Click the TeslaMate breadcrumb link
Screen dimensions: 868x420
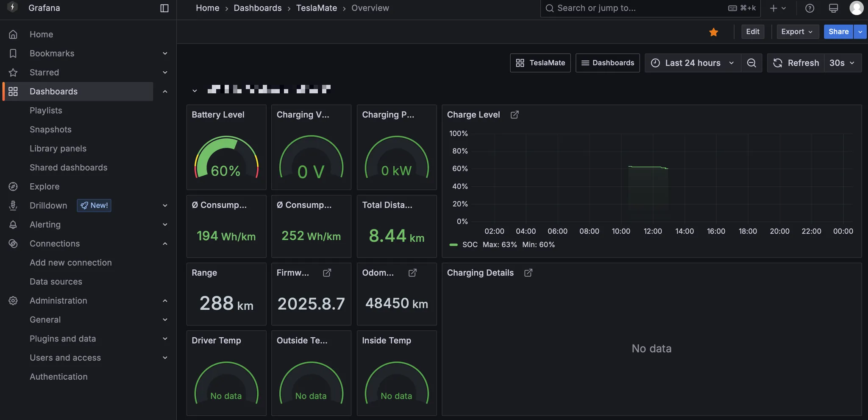pos(317,8)
